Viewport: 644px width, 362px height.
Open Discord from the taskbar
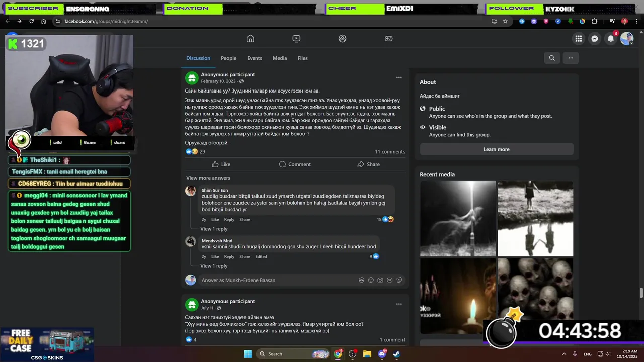(382, 354)
